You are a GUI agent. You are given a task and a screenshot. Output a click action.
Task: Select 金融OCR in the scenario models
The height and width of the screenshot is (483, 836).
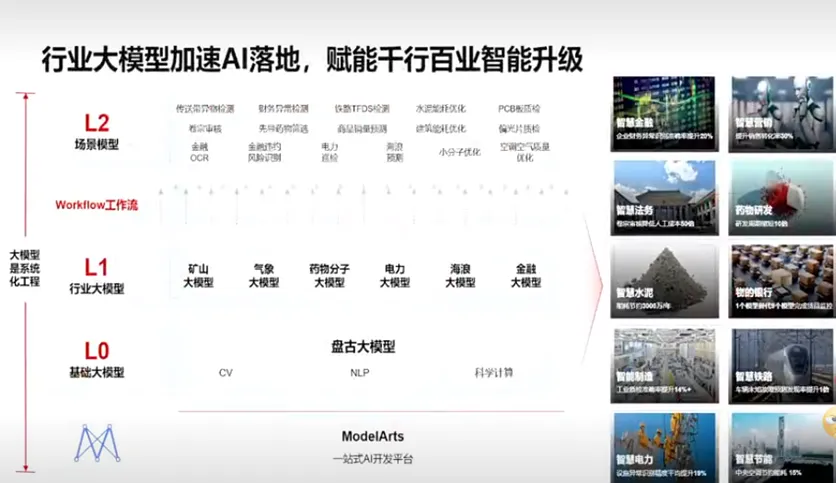pyautogui.click(x=200, y=152)
